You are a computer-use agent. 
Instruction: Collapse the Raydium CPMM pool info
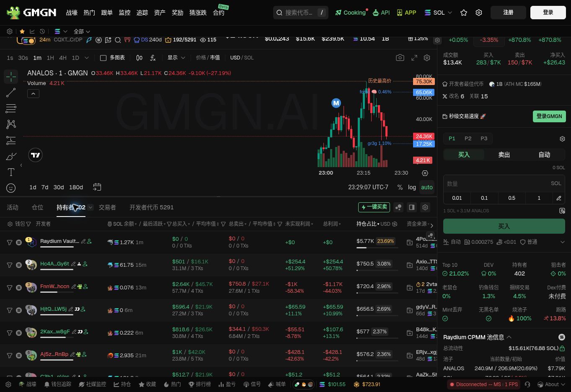(x=509, y=337)
